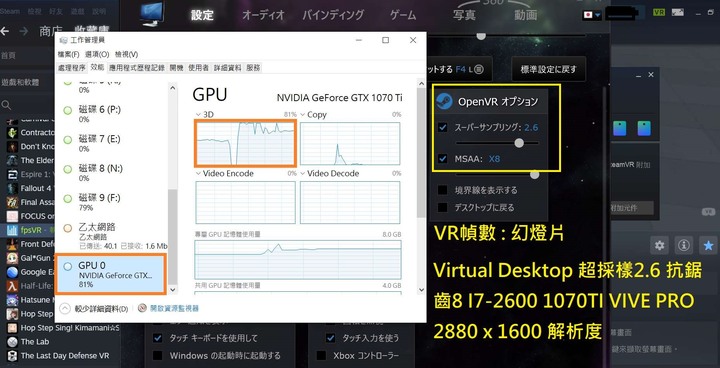
Task: Open 写真 tab in Virtual Desktop
Action: tap(464, 15)
